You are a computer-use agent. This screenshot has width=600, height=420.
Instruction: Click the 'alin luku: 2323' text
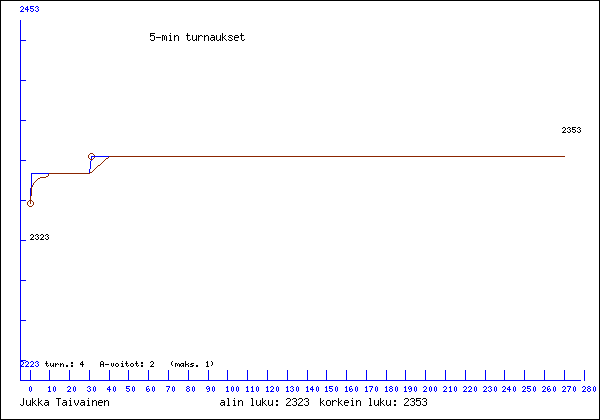pos(264,402)
